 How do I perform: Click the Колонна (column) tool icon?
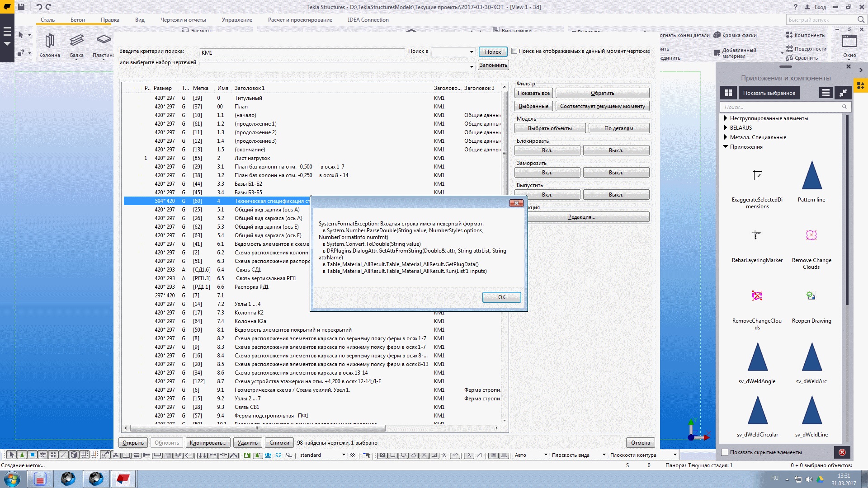[49, 41]
